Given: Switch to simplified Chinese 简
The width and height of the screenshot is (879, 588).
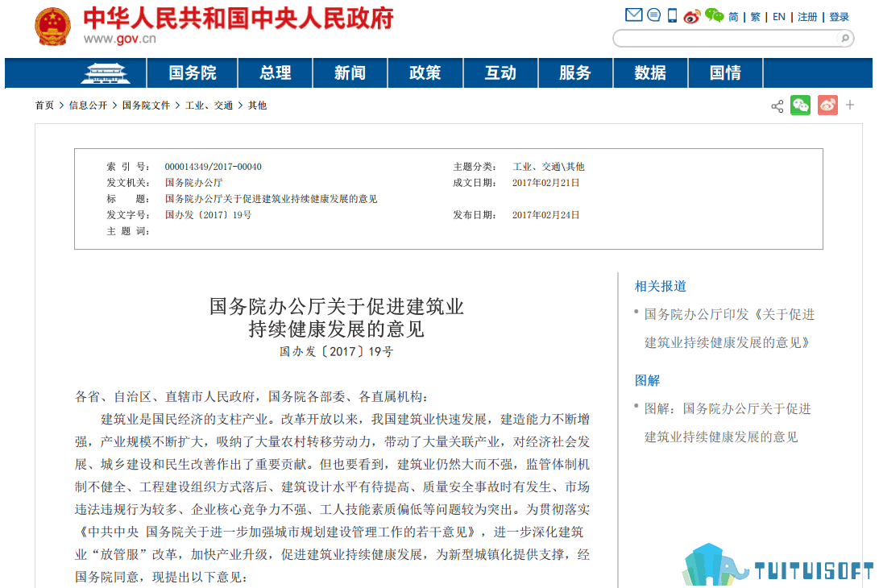Looking at the screenshot, I should [733, 17].
